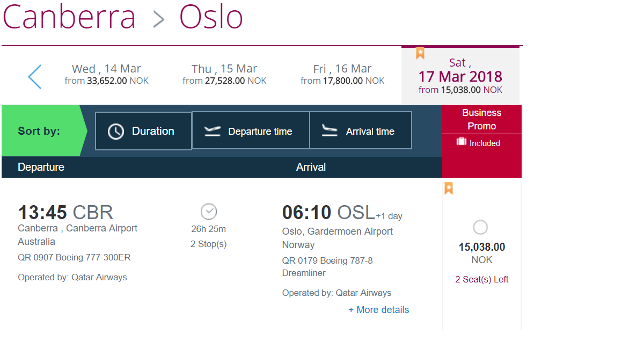This screenshot has width=644, height=363.
Task: Select the Wed, 14 Mar date tab
Action: (x=106, y=75)
